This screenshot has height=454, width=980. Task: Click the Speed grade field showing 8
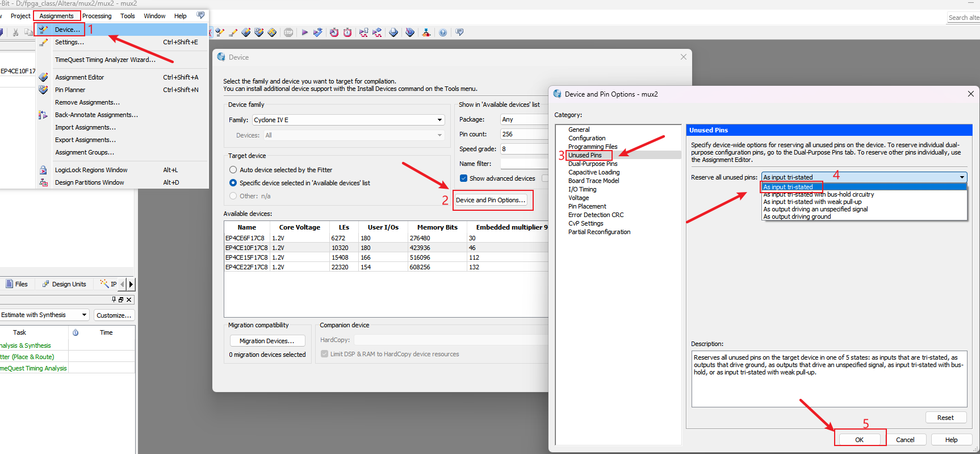pos(523,149)
